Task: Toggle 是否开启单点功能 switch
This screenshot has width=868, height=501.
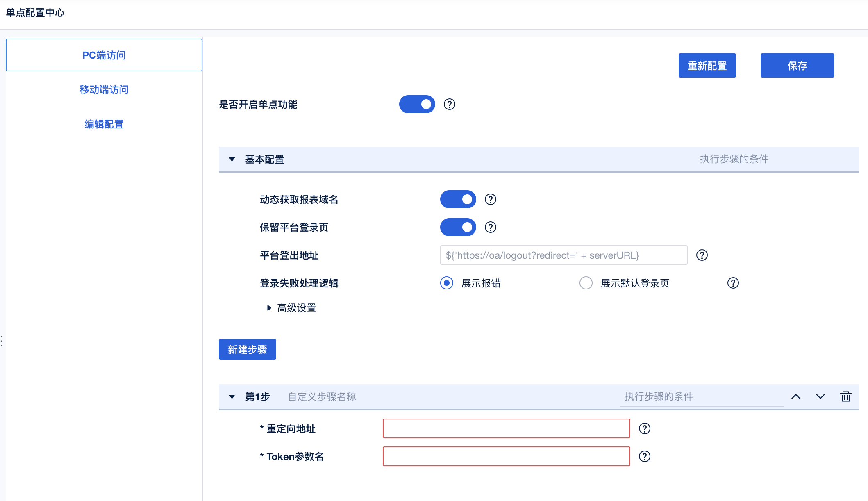Action: (x=417, y=105)
